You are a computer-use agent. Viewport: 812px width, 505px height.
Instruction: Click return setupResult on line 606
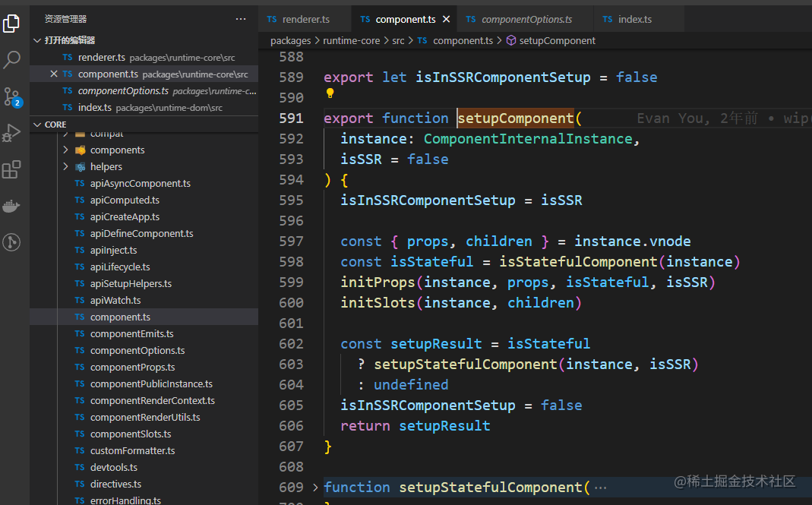coord(415,426)
